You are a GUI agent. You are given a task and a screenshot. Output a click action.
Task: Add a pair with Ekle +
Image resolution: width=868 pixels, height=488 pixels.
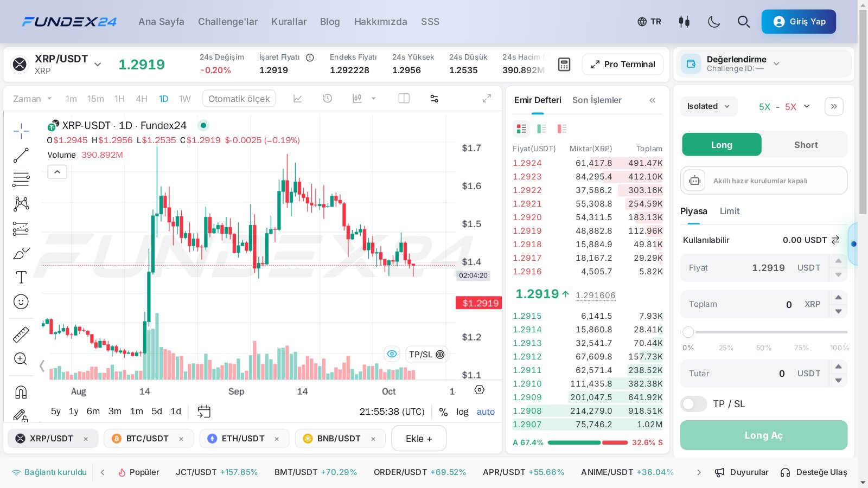click(x=419, y=439)
